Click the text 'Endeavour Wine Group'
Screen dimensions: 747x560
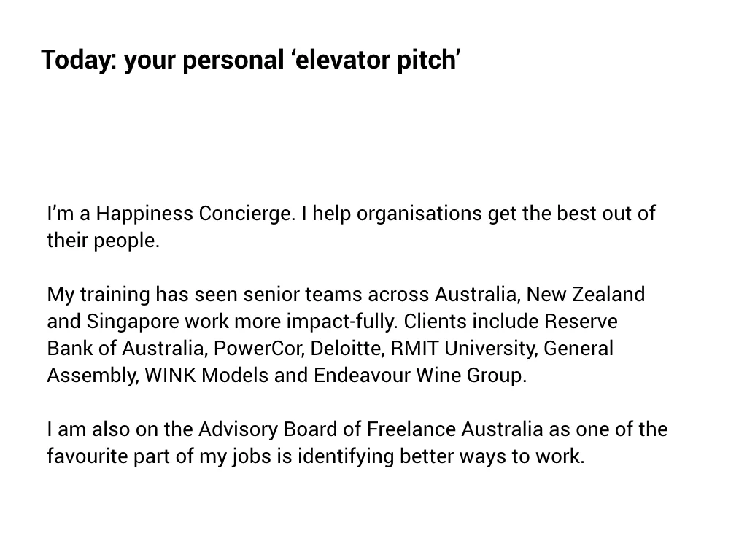[418, 376]
